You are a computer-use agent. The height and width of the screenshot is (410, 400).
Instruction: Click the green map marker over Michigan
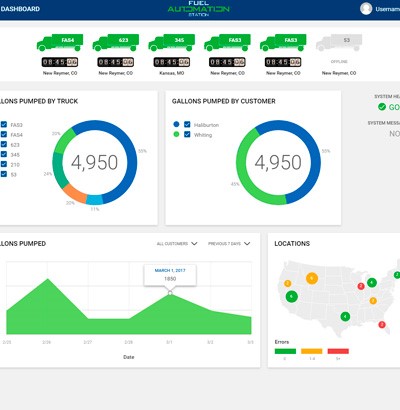372,283
